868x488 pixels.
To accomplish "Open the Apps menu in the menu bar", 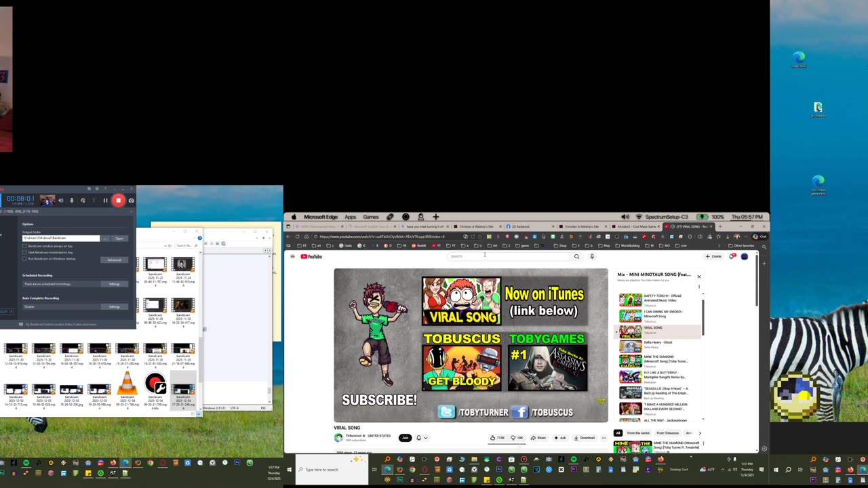I will click(350, 217).
